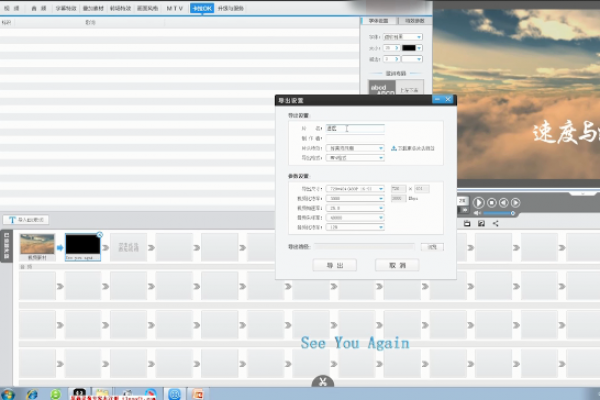Open the 视频 (video) tab
Viewport: 600px width, 400px height.
pos(11,8)
